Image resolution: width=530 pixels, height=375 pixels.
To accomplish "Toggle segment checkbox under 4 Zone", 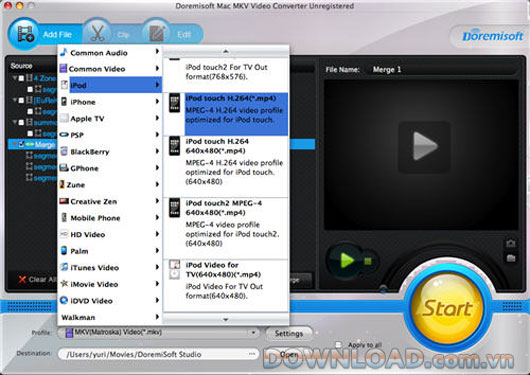I will tap(30, 89).
